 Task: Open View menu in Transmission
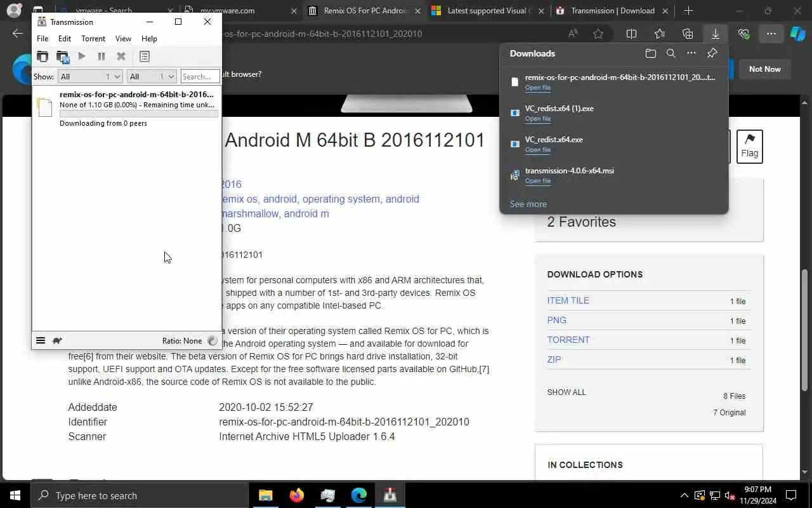click(x=124, y=39)
